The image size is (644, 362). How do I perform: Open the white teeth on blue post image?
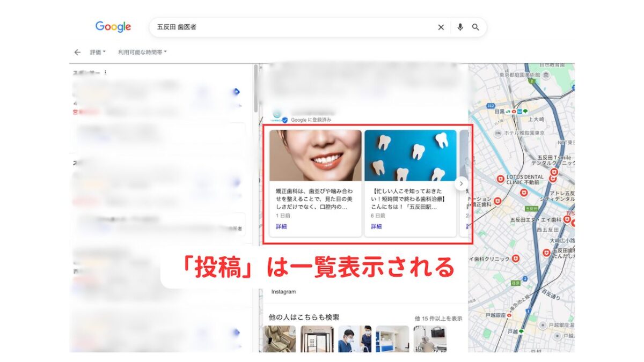point(410,156)
